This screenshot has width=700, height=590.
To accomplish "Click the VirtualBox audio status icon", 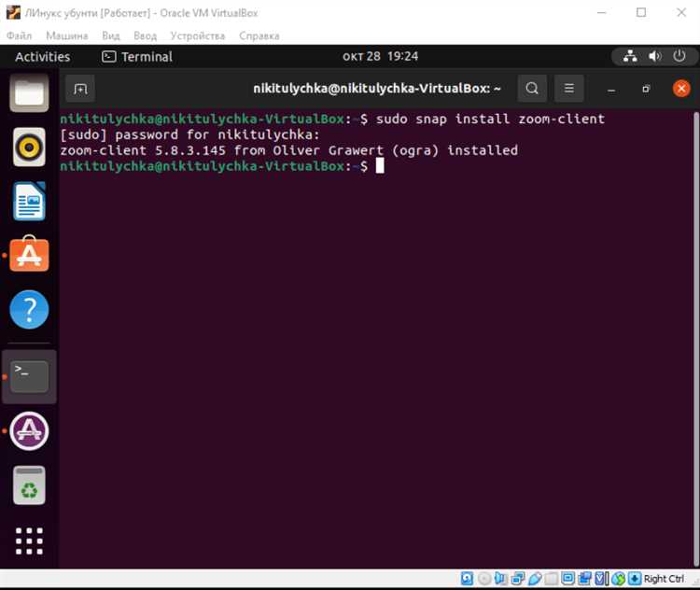I will coord(501,579).
